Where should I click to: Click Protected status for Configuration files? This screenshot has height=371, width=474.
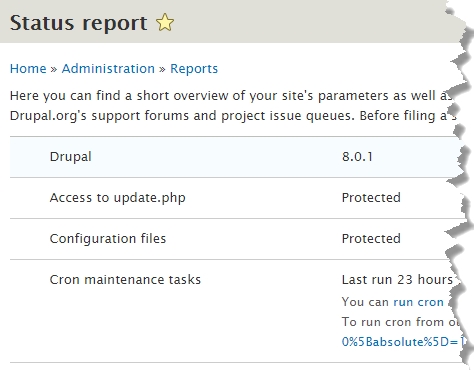[x=371, y=239]
